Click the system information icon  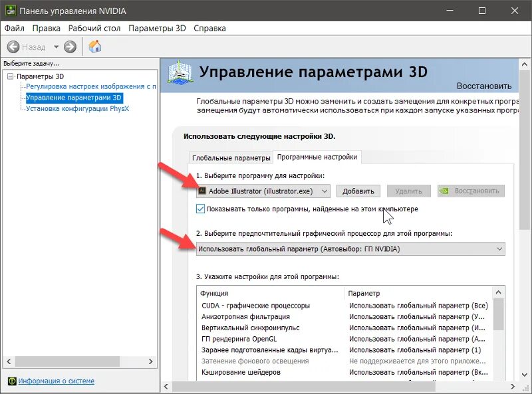pyautogui.click(x=12, y=381)
